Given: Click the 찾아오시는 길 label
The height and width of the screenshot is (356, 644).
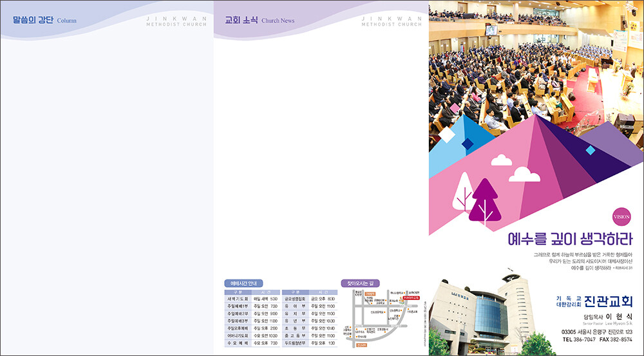Looking at the screenshot, I should pyautogui.click(x=360, y=283).
